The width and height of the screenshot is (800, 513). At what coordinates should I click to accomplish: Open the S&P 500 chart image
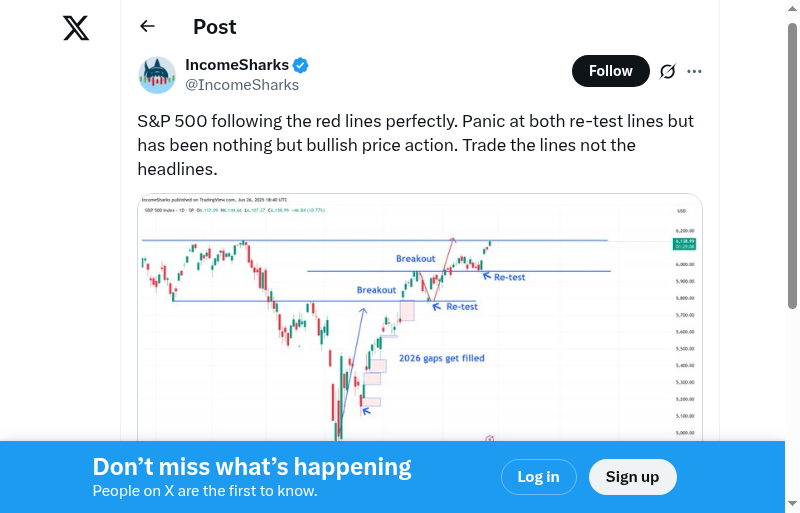(420, 320)
